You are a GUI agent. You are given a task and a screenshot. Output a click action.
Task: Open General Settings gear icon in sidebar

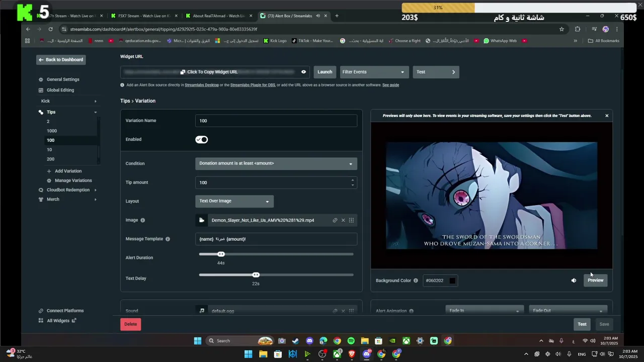point(41,79)
